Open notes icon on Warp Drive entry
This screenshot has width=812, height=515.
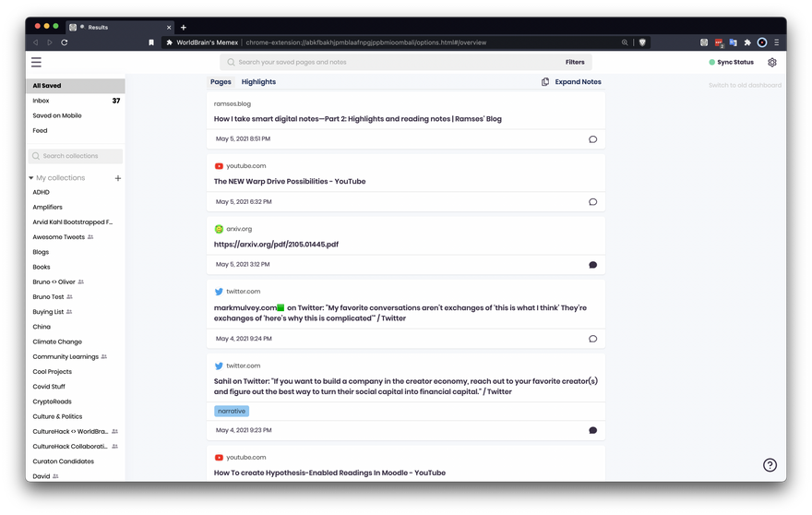(x=593, y=202)
